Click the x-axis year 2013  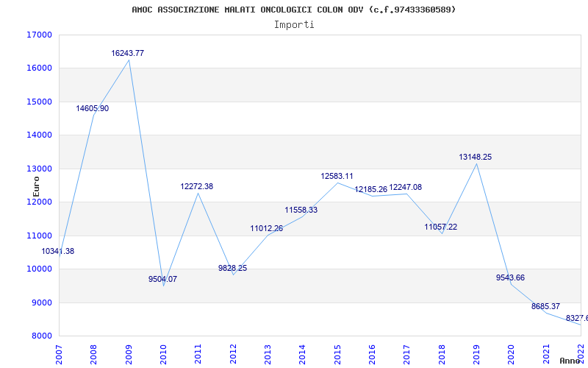point(268,354)
